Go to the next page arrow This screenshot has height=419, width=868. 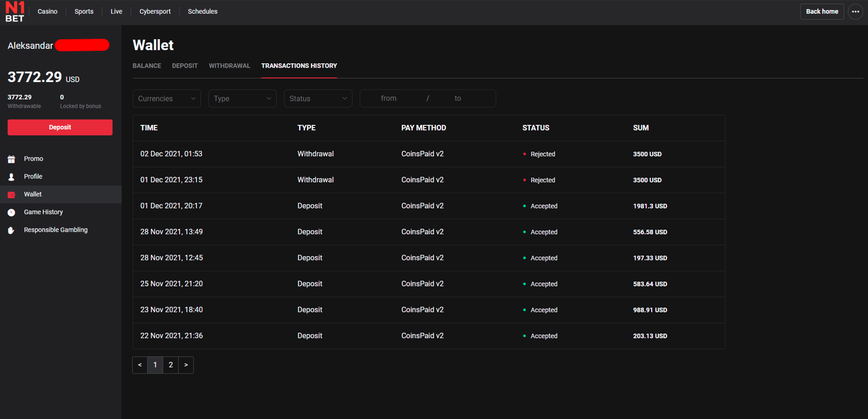(x=186, y=365)
